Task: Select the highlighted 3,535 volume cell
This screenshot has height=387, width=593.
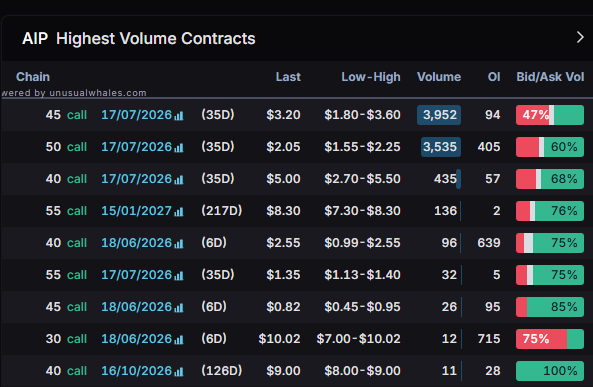Action: click(441, 147)
